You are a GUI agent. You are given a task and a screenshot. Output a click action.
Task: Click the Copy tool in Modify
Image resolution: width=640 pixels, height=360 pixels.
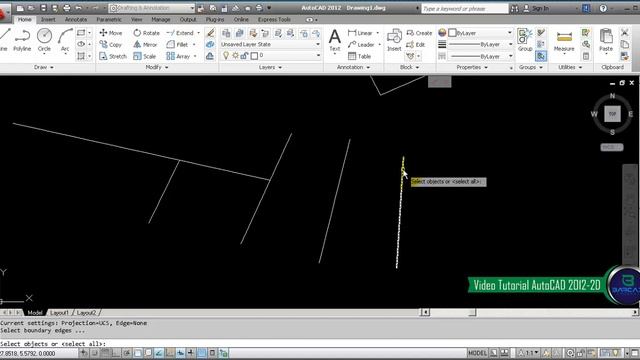click(x=111, y=44)
